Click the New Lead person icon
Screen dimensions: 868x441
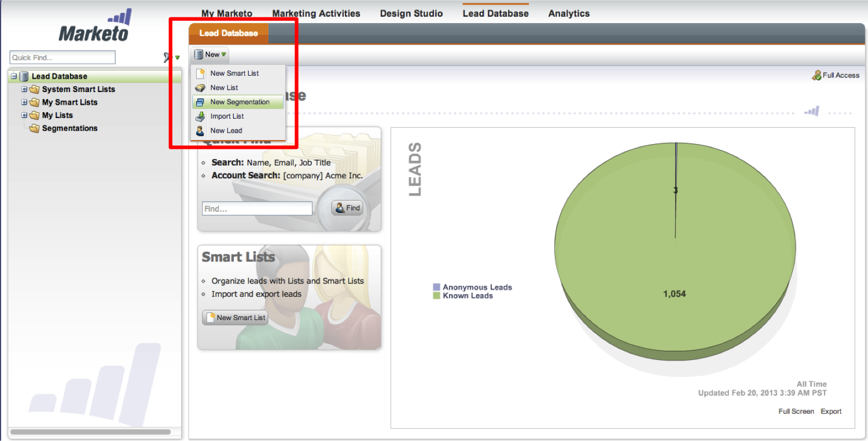pyautogui.click(x=200, y=131)
